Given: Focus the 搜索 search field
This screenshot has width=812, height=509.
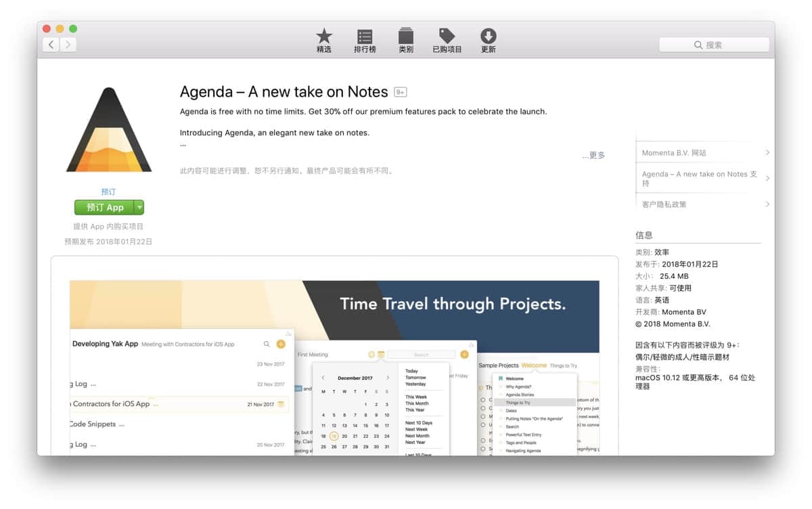Looking at the screenshot, I should click(x=714, y=45).
